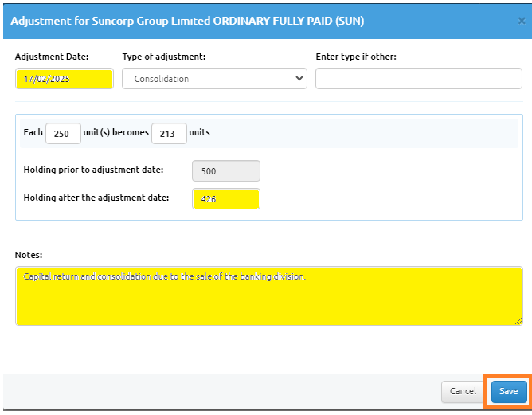Click inside the Notes text area

tap(269, 296)
